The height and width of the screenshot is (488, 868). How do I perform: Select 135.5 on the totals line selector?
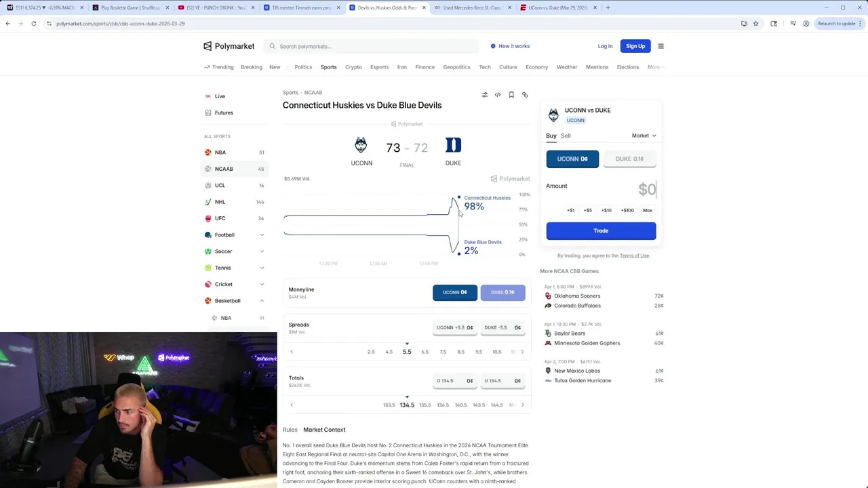tap(425, 405)
